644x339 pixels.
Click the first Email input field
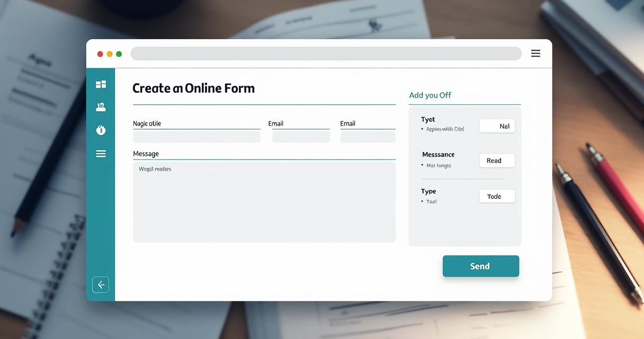(x=301, y=137)
